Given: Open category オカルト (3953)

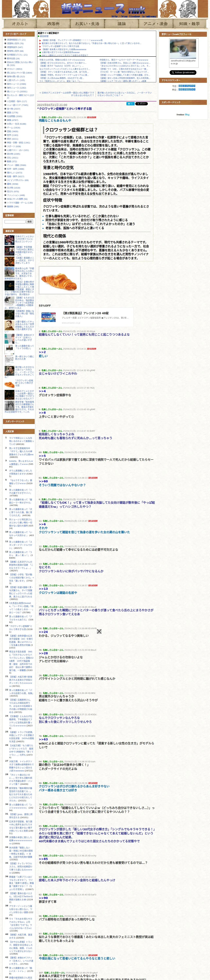Looking at the screenshot, I should pos(15,69).
